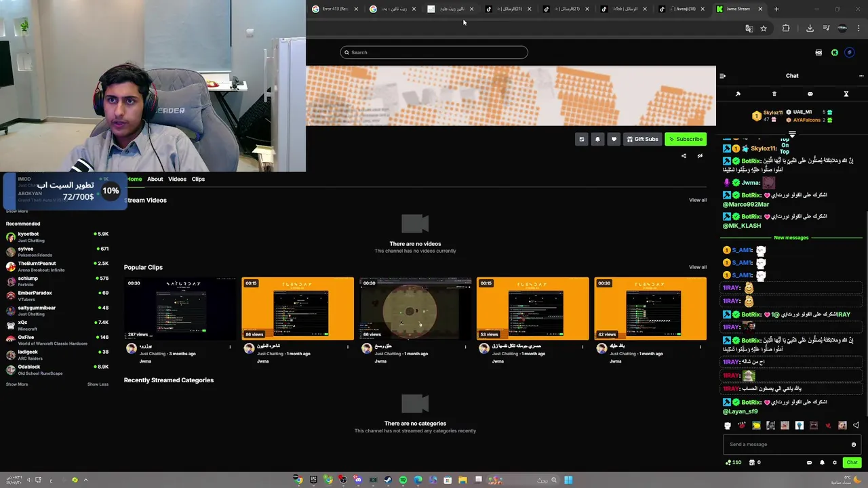The image size is (868, 488).
Task: Open the clip thumbnail with 287 views
Action: pyautogui.click(x=180, y=308)
